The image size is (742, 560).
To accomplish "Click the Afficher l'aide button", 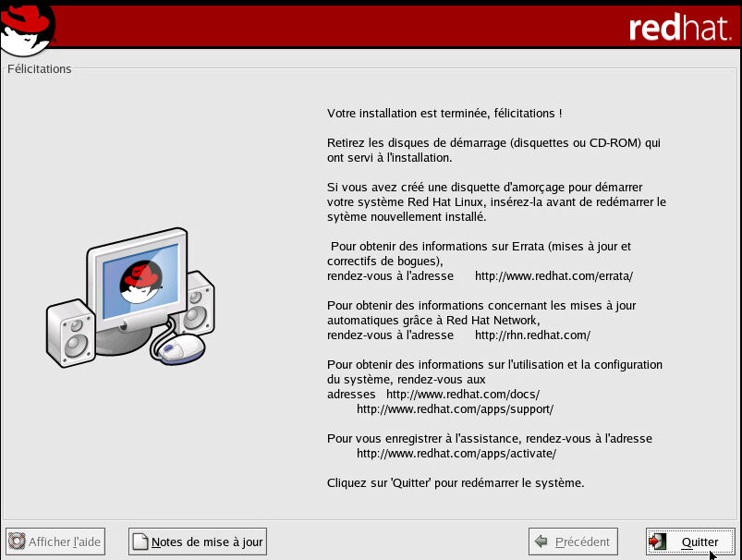I will [55, 542].
